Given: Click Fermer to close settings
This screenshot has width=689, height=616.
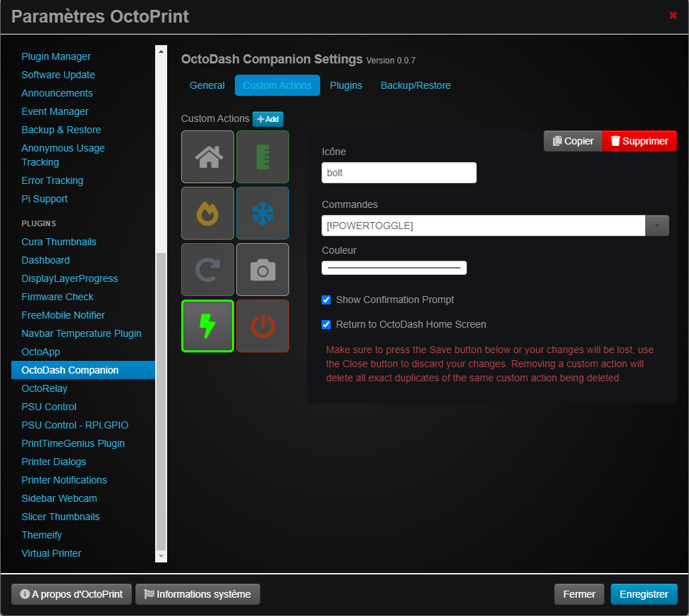Looking at the screenshot, I should (579, 594).
